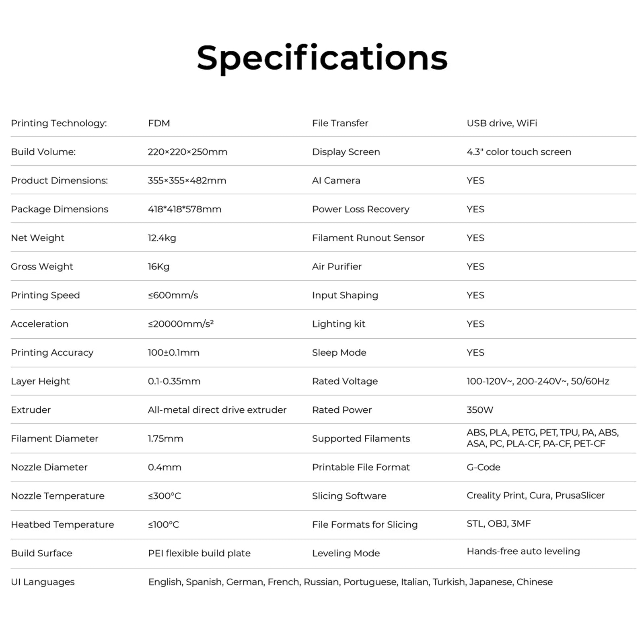Click Creality Print, Cura, PrusaSlicer text
Image resolution: width=644 pixels, height=644 pixels.
click(x=535, y=496)
